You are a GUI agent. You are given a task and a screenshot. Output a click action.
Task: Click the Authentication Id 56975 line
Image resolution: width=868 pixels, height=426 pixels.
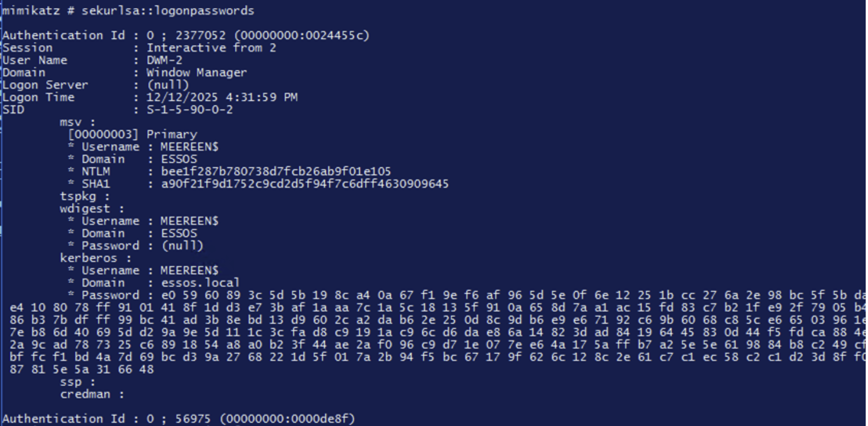[x=179, y=419]
